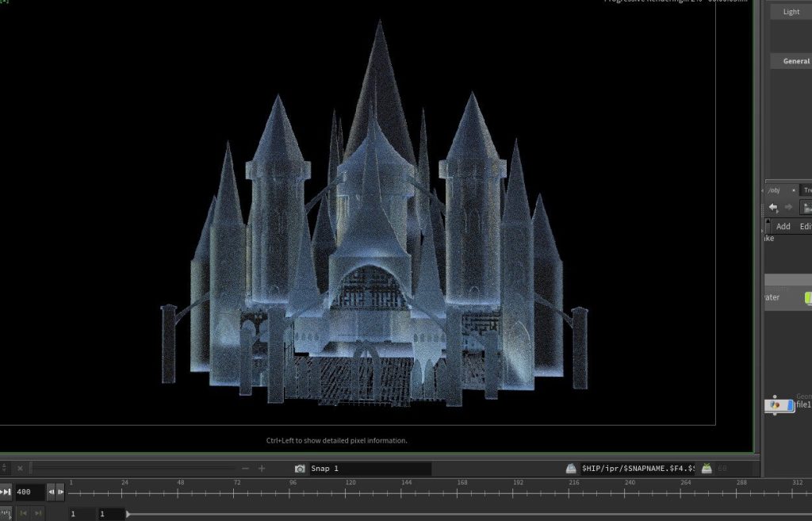Screen dimensions: 812x521
Task: Click the rendered castle image
Action: click(x=375, y=214)
